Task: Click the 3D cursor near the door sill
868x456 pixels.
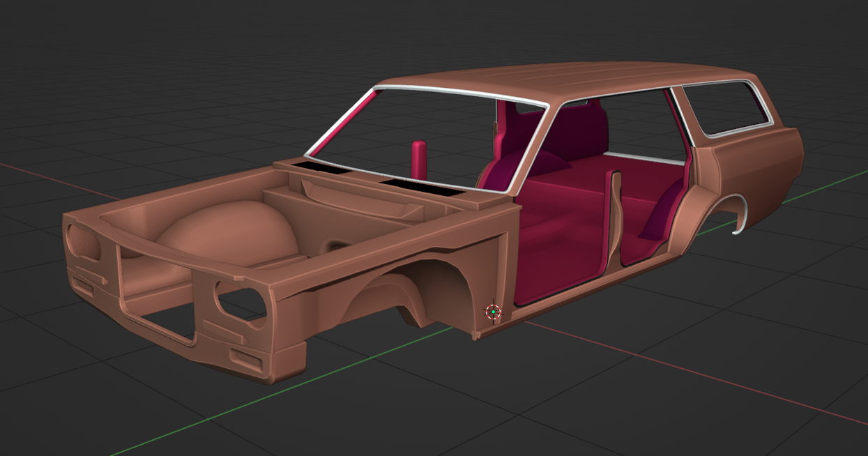Action: [493, 312]
